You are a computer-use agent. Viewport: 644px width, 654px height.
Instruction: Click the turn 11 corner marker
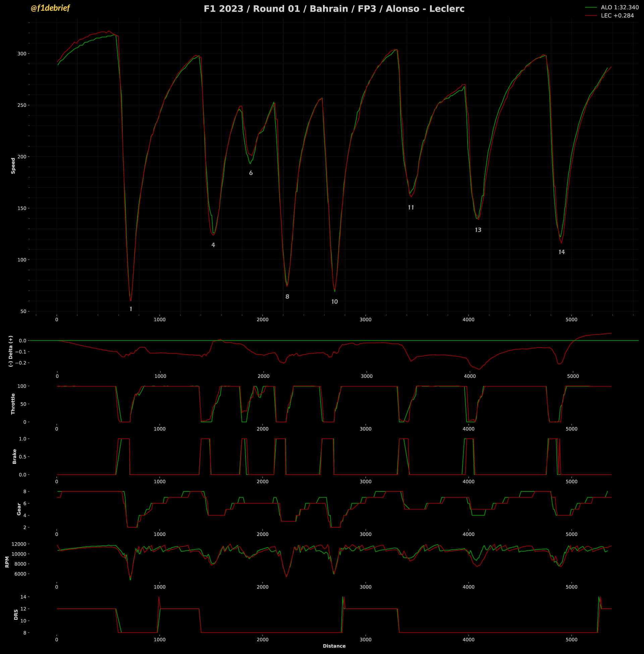tap(411, 207)
